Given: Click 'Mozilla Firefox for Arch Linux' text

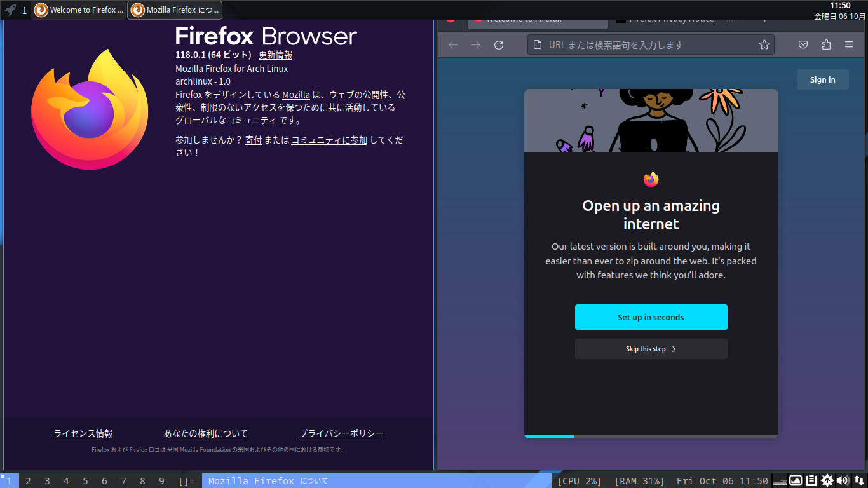Looking at the screenshot, I should 231,69.
